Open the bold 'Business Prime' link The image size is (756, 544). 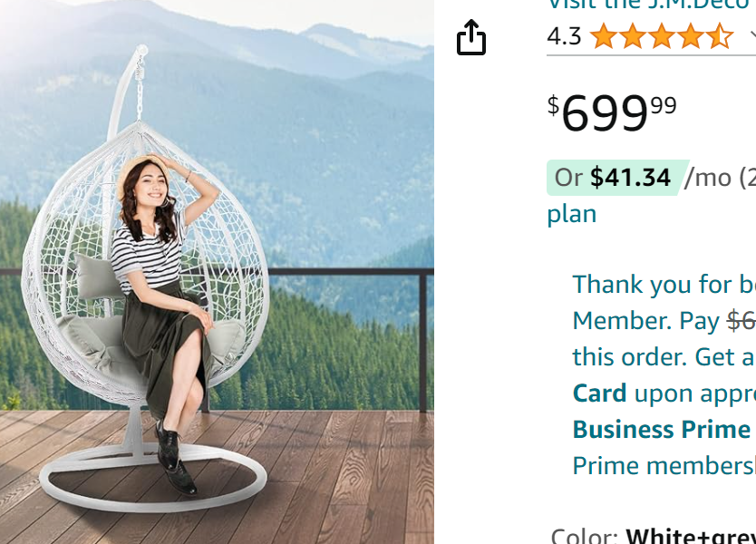662,429
